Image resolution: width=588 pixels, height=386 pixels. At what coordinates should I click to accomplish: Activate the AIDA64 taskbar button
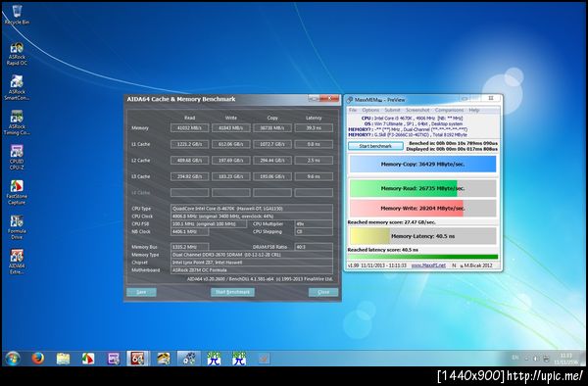point(138,359)
